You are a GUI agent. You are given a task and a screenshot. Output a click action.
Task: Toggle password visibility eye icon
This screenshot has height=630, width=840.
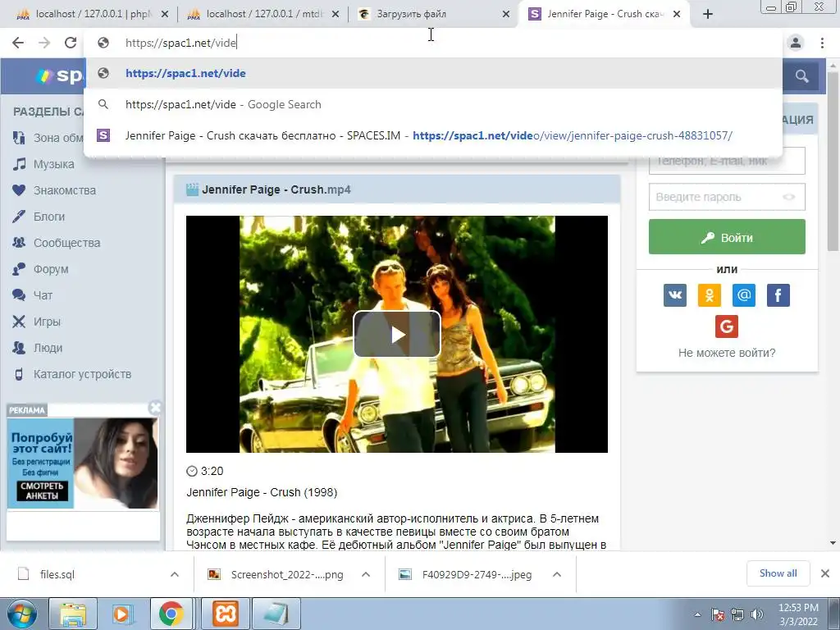click(x=788, y=197)
